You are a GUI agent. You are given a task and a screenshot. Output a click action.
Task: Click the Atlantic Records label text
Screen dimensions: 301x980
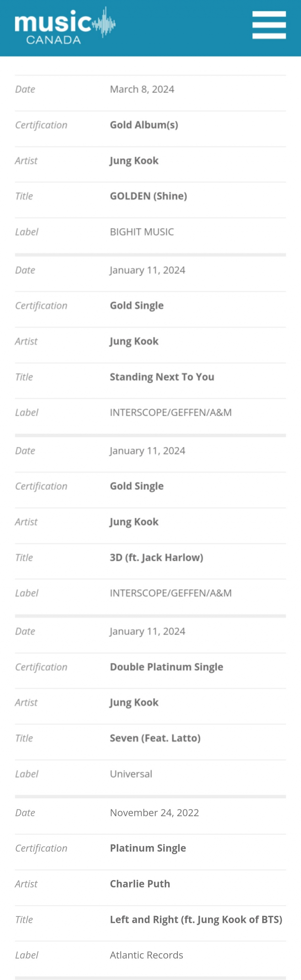(146, 955)
